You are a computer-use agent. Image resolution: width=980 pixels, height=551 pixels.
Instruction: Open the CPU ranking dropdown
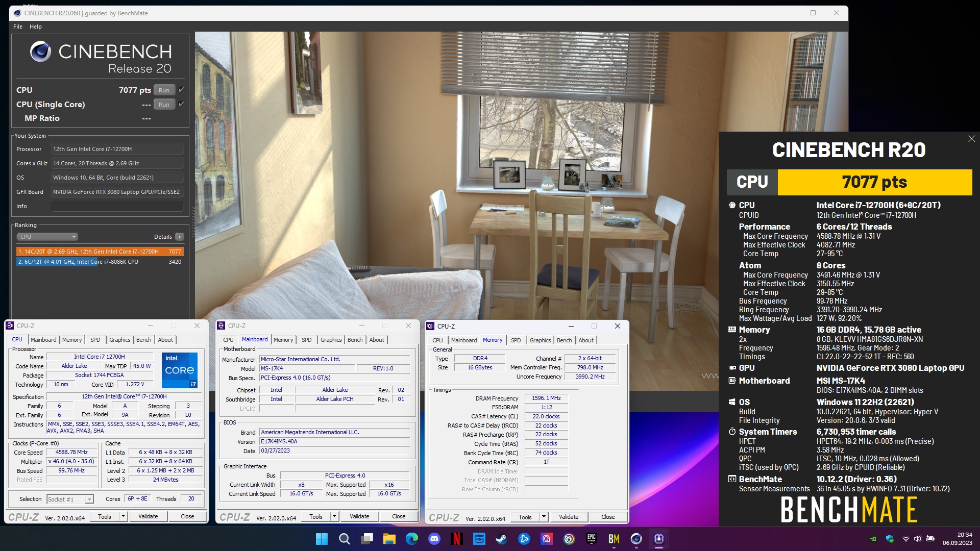pyautogui.click(x=47, y=237)
